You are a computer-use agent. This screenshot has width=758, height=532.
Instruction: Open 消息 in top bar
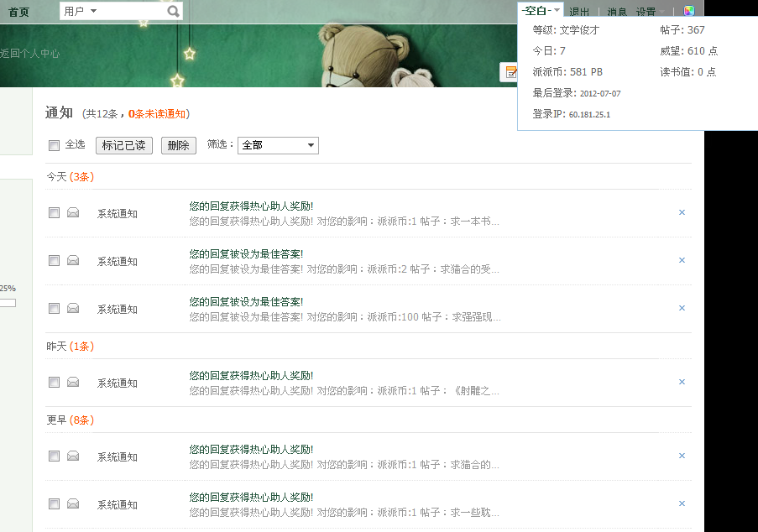[617, 12]
